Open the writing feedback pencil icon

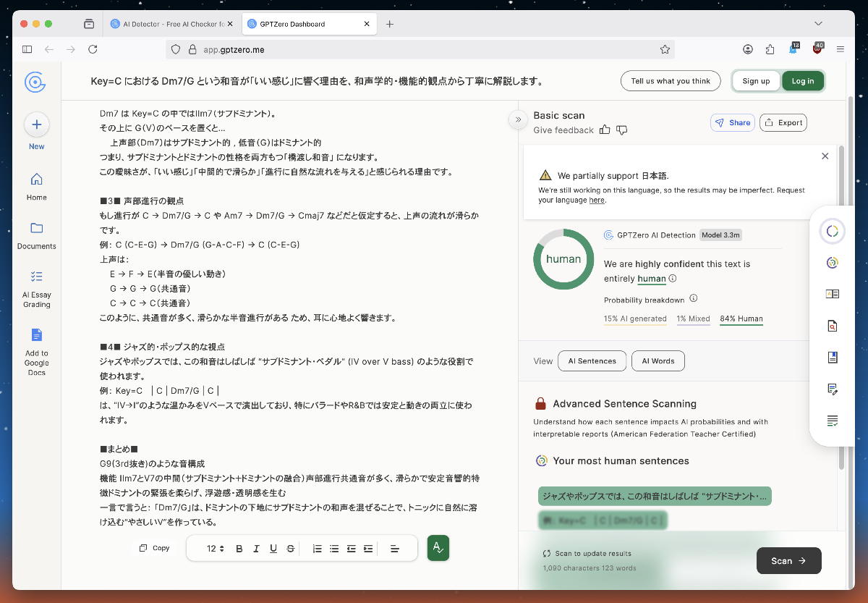point(833,389)
